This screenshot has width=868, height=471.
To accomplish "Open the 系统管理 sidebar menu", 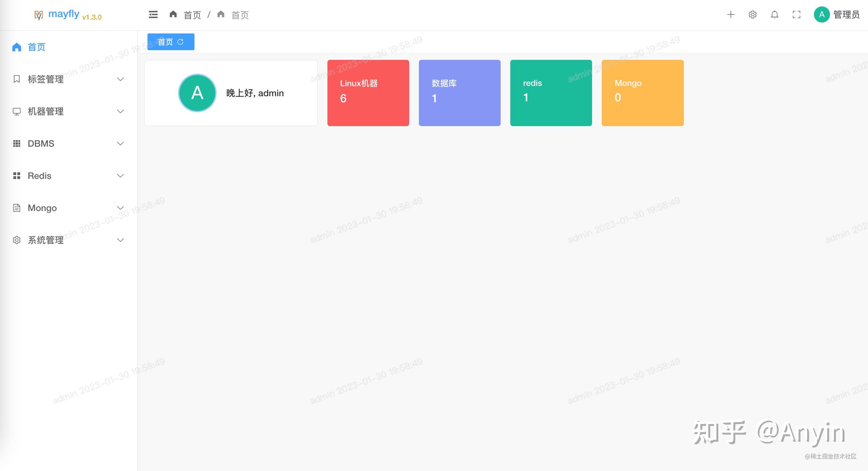I will pyautogui.click(x=69, y=240).
